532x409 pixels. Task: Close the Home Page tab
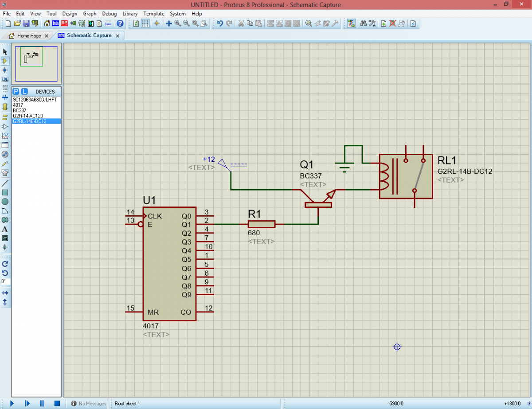[47, 35]
